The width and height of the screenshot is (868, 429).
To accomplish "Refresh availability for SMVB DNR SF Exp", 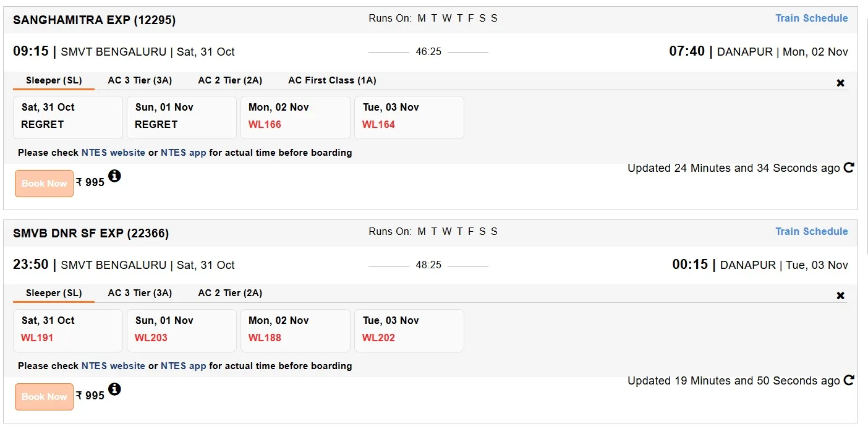I will coord(849,380).
